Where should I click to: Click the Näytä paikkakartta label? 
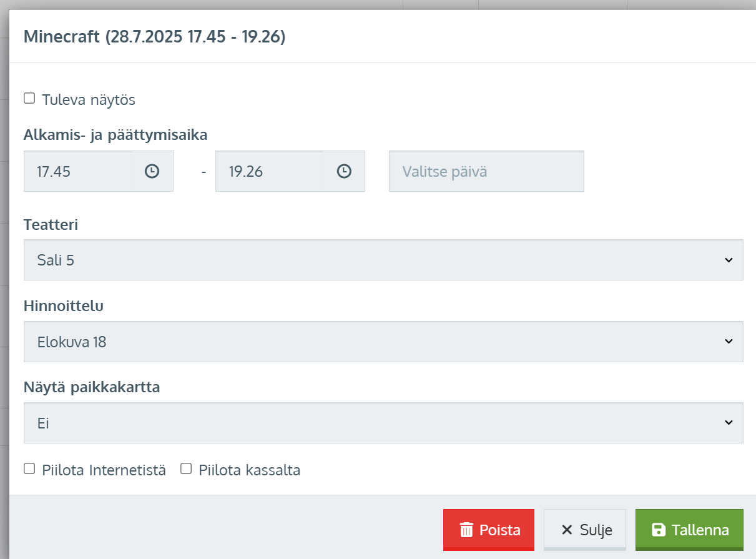[92, 387]
